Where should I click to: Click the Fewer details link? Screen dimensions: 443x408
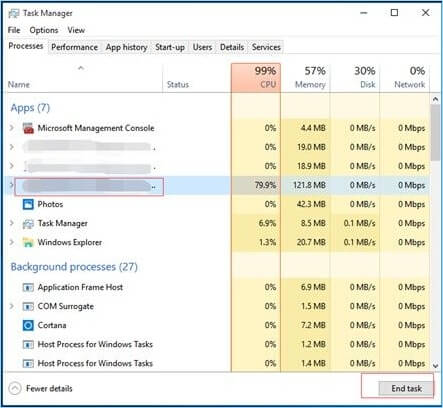tap(49, 388)
